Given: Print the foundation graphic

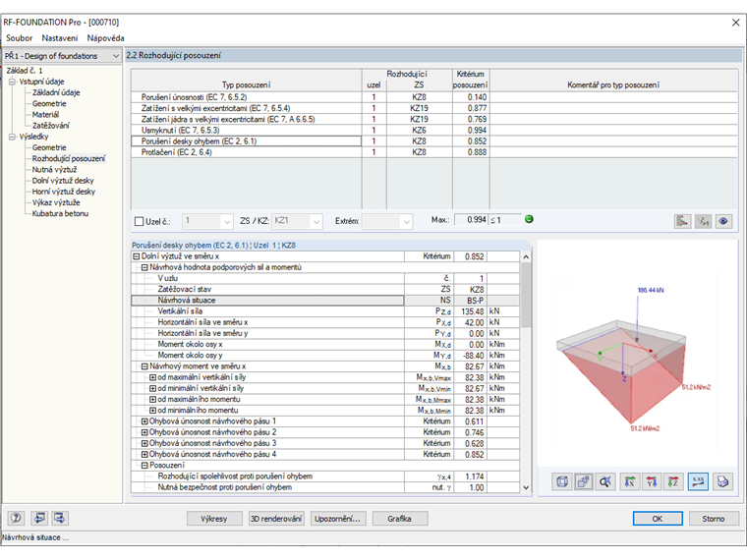Looking at the screenshot, I should tap(722, 482).
